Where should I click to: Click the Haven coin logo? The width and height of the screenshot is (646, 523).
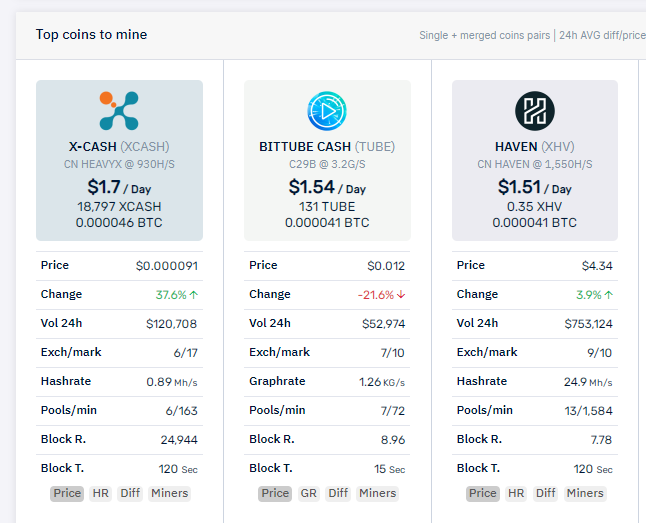point(535,111)
